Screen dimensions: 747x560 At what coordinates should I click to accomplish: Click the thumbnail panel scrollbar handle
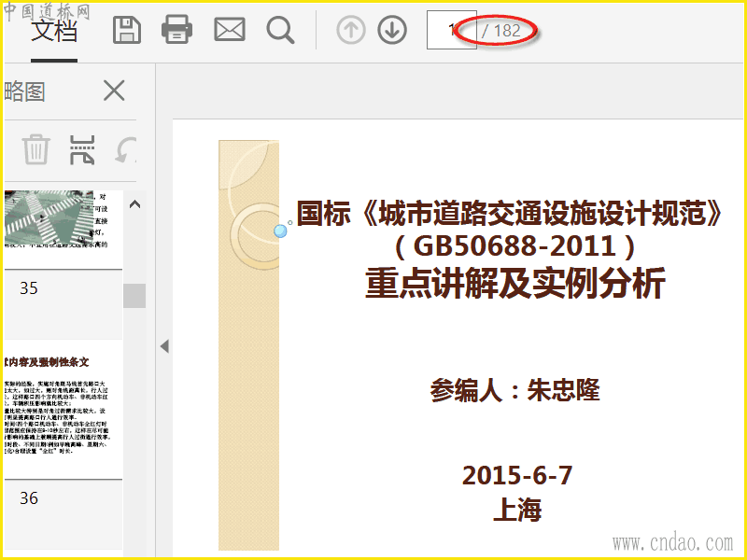(134, 296)
